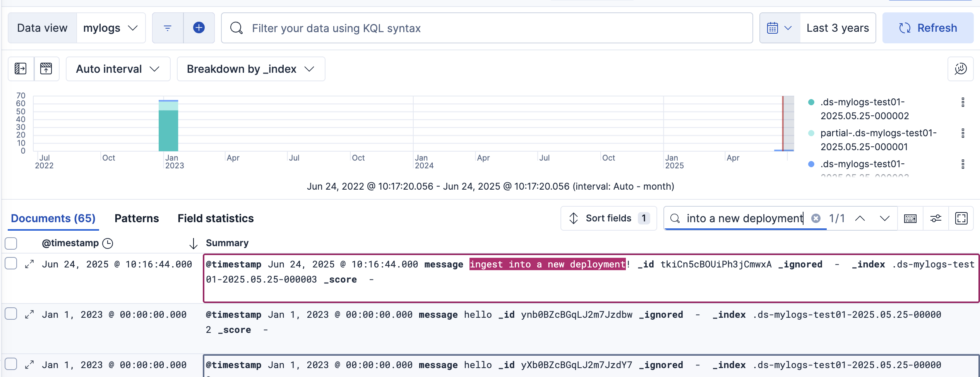Click the Refresh button
980x377 pixels.
(x=928, y=28)
